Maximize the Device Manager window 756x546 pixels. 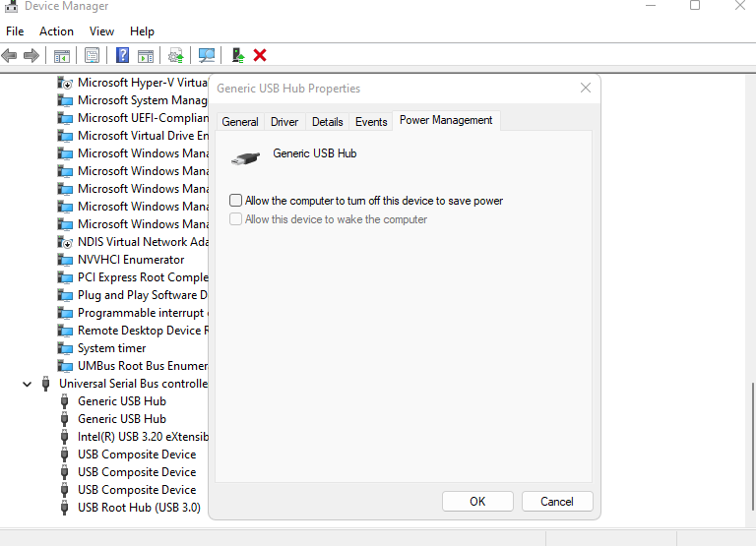[695, 6]
